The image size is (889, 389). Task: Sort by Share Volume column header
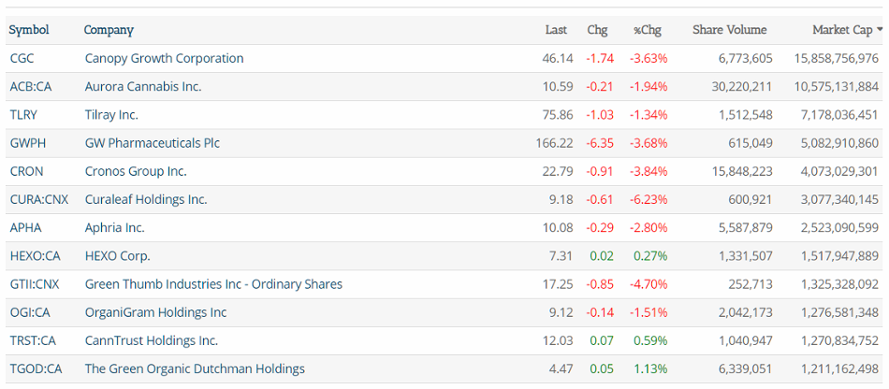(729, 30)
